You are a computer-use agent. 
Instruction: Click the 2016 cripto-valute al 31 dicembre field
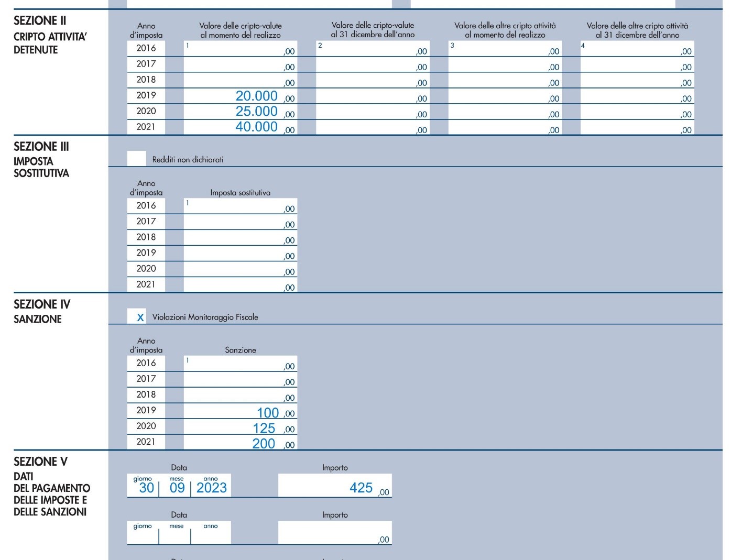tap(373, 49)
